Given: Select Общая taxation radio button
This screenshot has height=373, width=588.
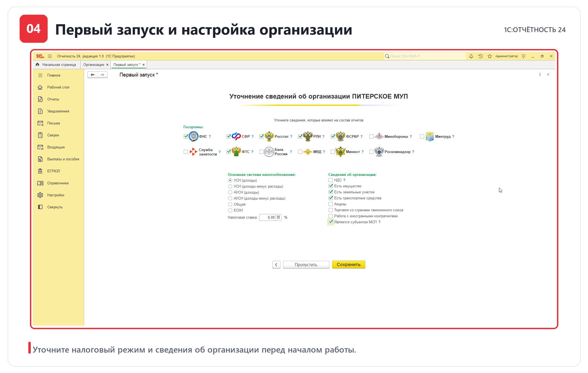Looking at the screenshot, I should [230, 204].
